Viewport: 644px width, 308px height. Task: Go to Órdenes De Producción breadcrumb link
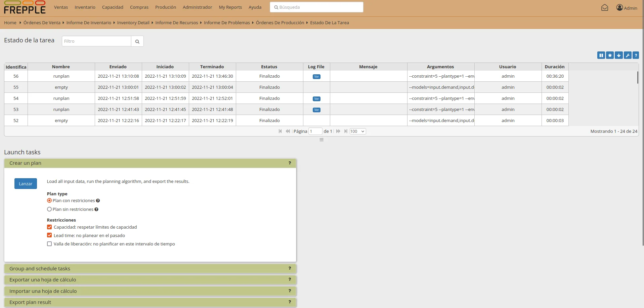click(x=280, y=23)
